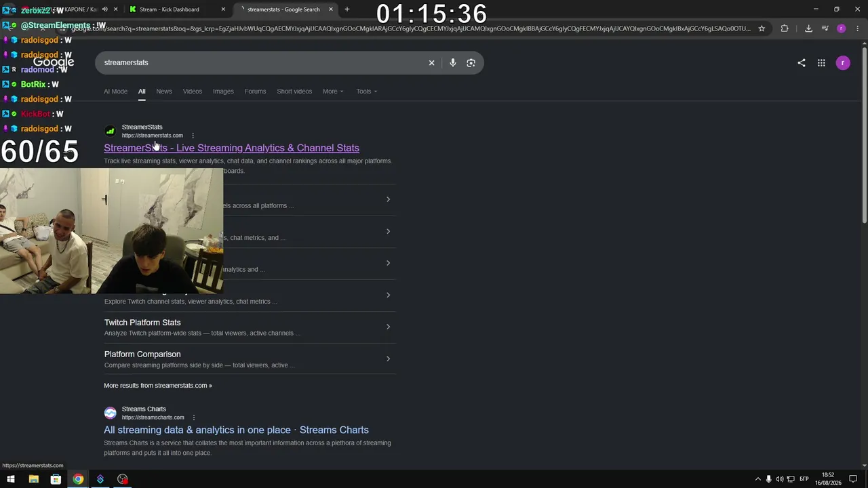
Task: Expand the 'Explore Twitch channel stats' sitelink chevron
Action: (388, 295)
